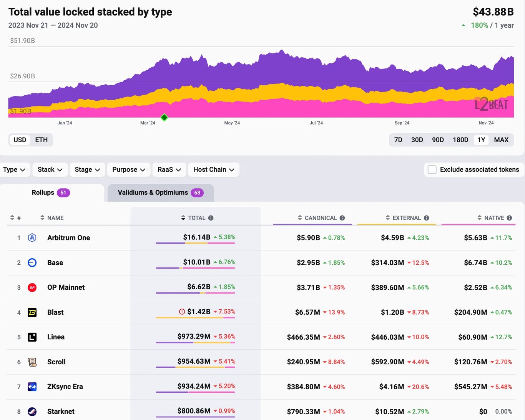The image size is (525, 420).
Task: Click the Linea logo icon
Action: click(32, 337)
